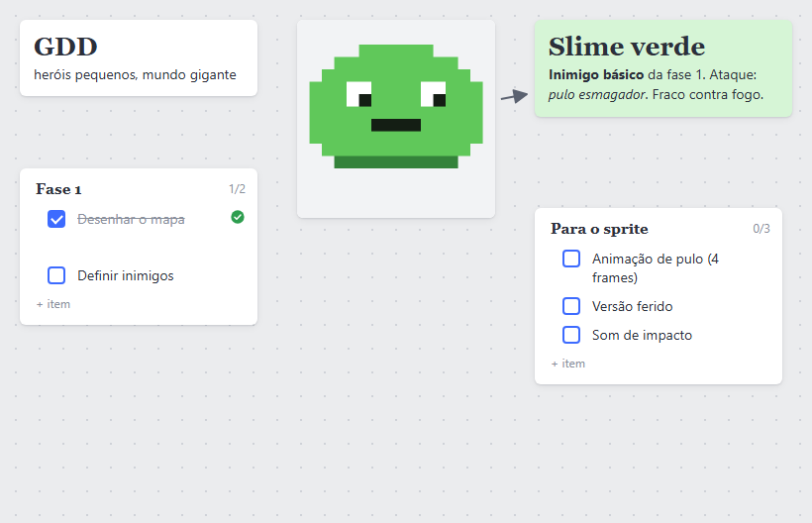Viewport: 812px width, 523px height.
Task: Click the struck-through Desenhar o mapa text
Action: (131, 220)
